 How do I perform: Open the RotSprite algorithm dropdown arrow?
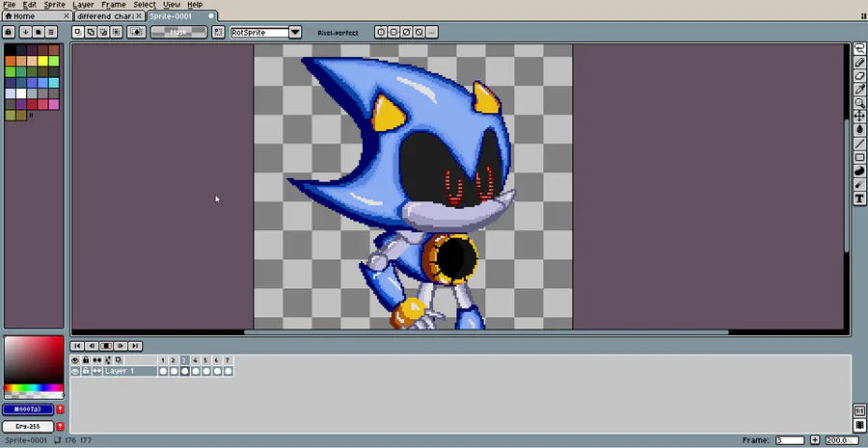tap(295, 32)
